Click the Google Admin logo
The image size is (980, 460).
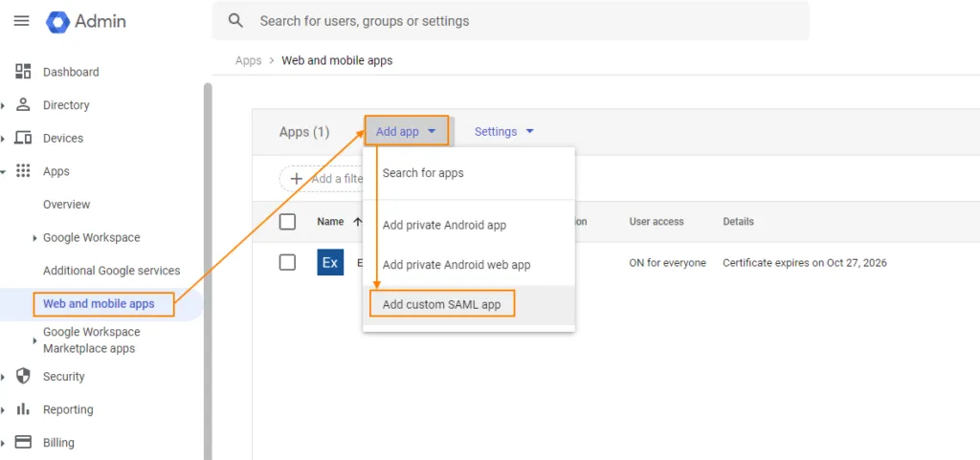[86, 21]
